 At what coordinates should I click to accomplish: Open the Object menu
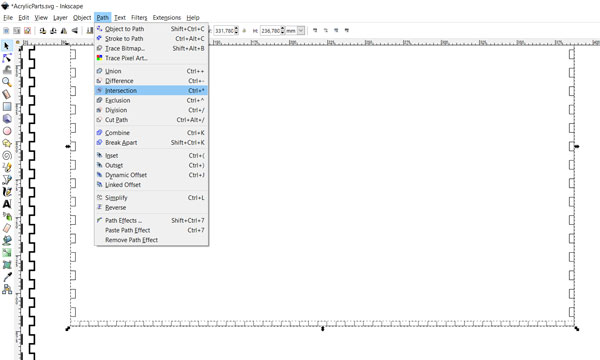click(82, 18)
